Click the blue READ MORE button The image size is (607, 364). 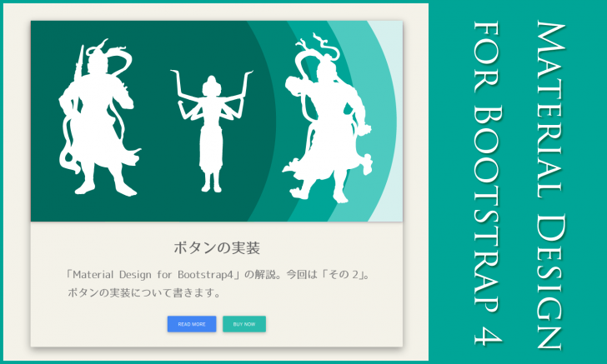(192, 324)
